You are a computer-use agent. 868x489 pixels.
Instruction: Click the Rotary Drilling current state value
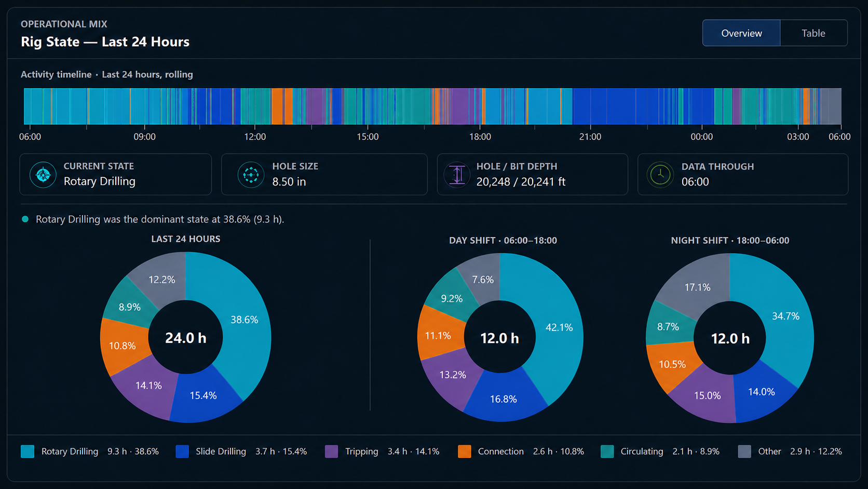[x=100, y=181]
